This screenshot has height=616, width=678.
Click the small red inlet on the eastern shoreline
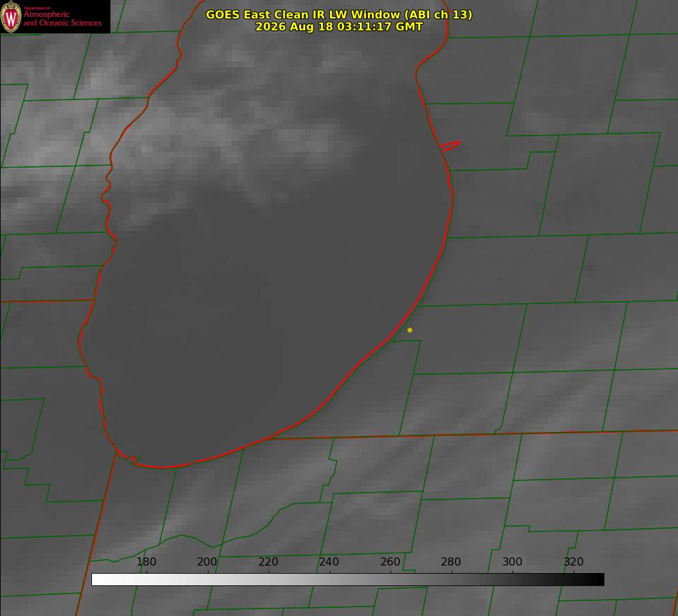click(450, 146)
